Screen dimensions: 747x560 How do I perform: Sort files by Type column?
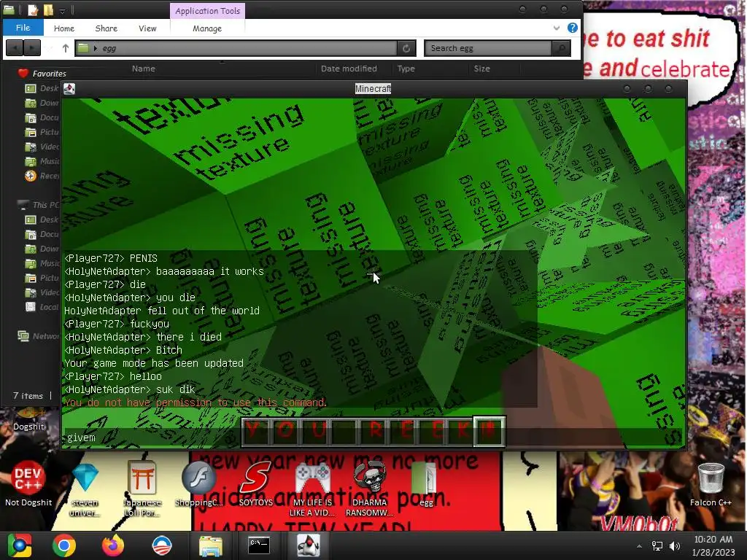(406, 69)
